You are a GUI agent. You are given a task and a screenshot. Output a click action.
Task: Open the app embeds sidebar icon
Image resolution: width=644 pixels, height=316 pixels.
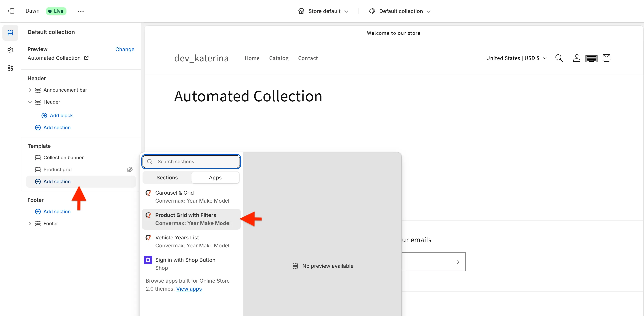[10, 68]
